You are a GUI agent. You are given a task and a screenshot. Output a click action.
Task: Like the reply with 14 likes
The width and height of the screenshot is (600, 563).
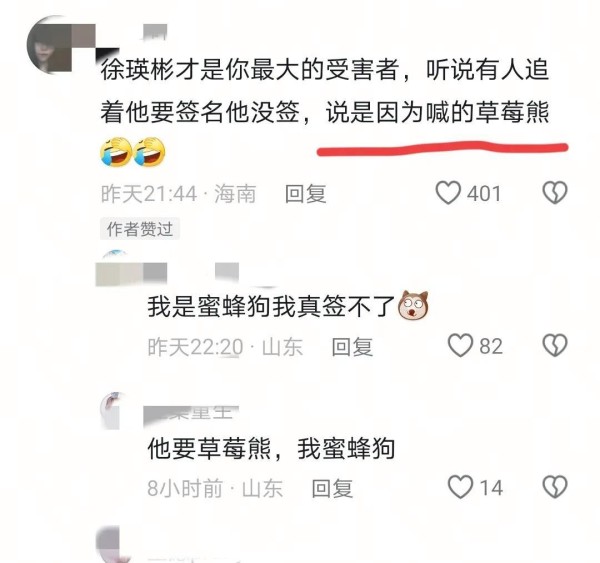460,487
